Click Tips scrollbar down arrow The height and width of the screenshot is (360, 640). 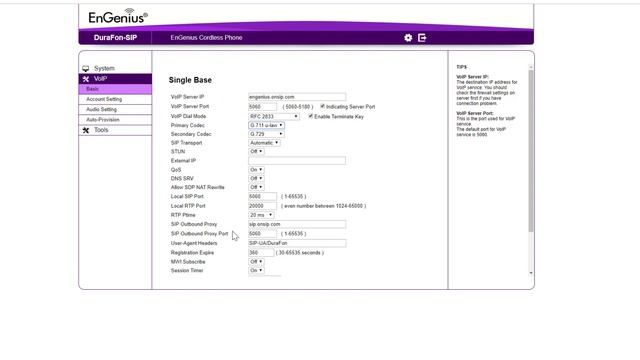click(x=531, y=273)
